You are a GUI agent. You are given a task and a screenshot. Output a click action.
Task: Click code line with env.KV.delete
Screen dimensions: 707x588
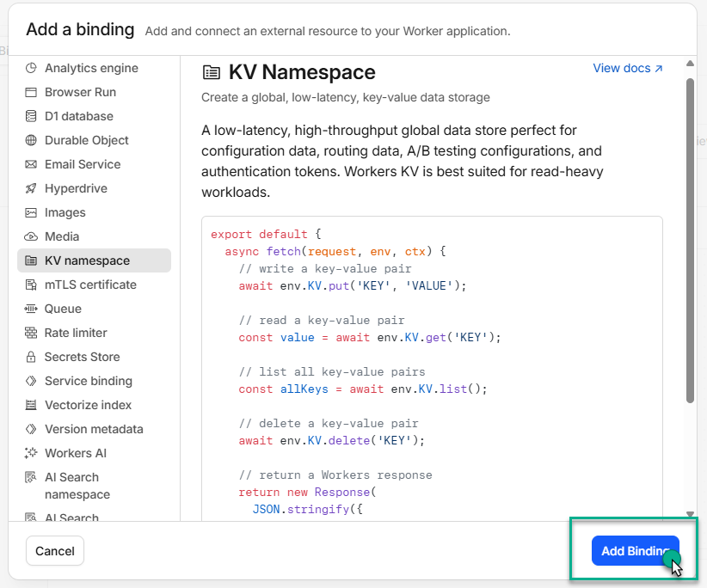[x=331, y=441]
